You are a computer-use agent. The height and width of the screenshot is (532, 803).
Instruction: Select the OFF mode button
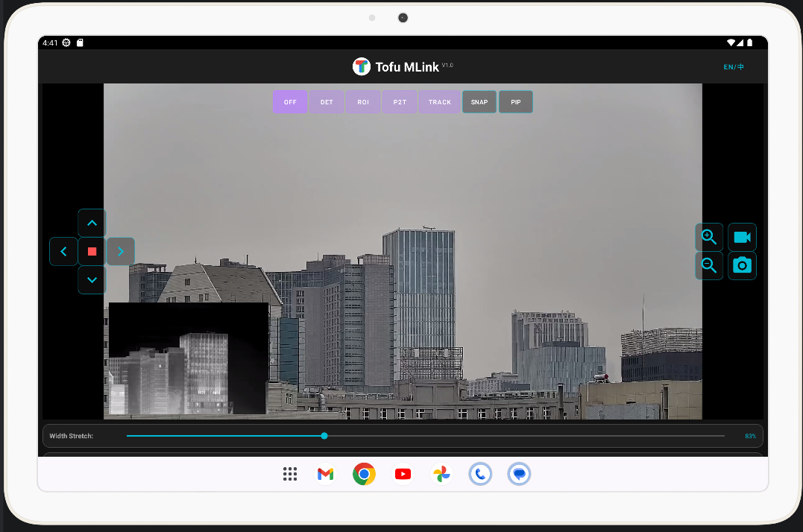[290, 102]
